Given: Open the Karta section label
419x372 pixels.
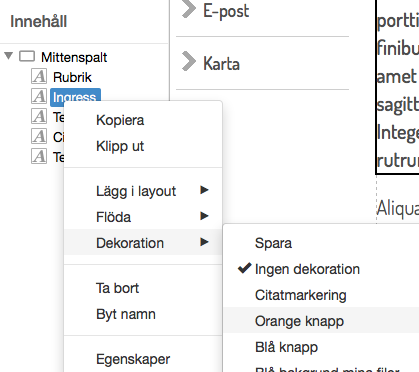Looking at the screenshot, I should (x=221, y=63).
